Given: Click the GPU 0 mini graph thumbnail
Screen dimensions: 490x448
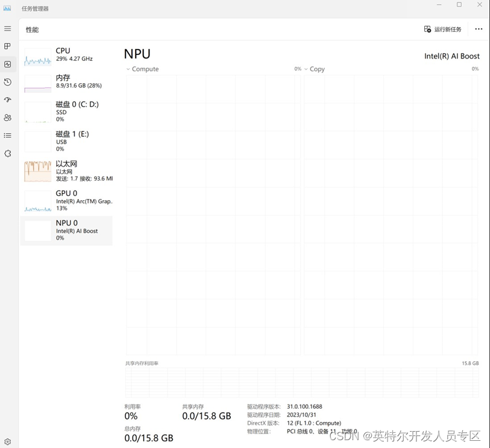Looking at the screenshot, I should (x=38, y=201).
